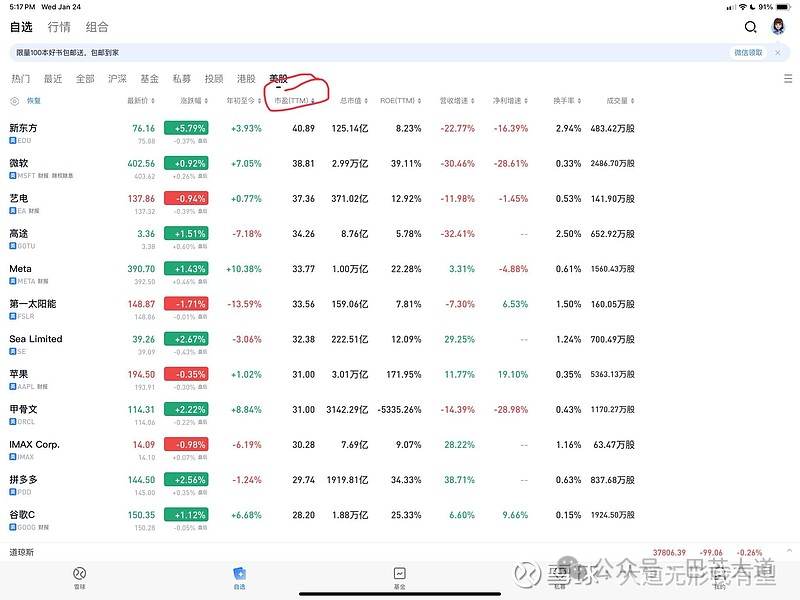This screenshot has width=800, height=600.
Task: Tap the blue market badge beside MSFT
Action: tap(13, 176)
